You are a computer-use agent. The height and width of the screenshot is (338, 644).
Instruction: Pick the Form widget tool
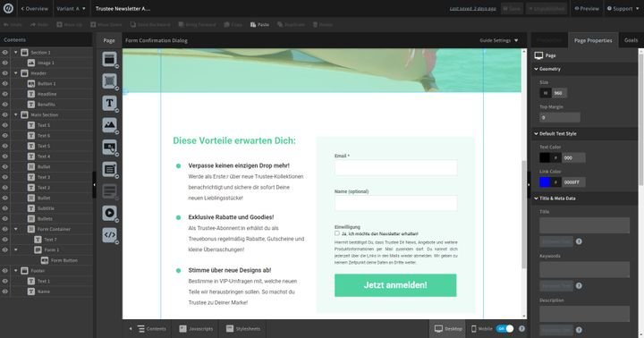pyautogui.click(x=109, y=169)
